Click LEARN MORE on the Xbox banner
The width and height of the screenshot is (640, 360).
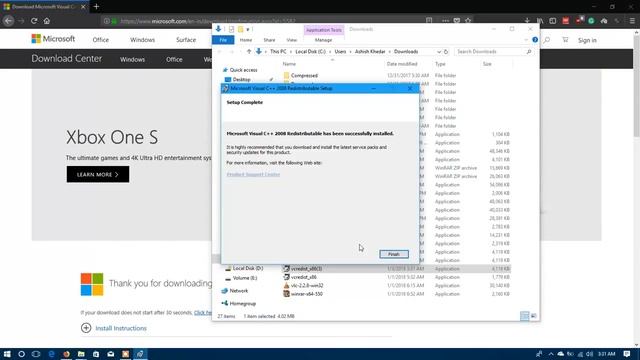pos(98,174)
